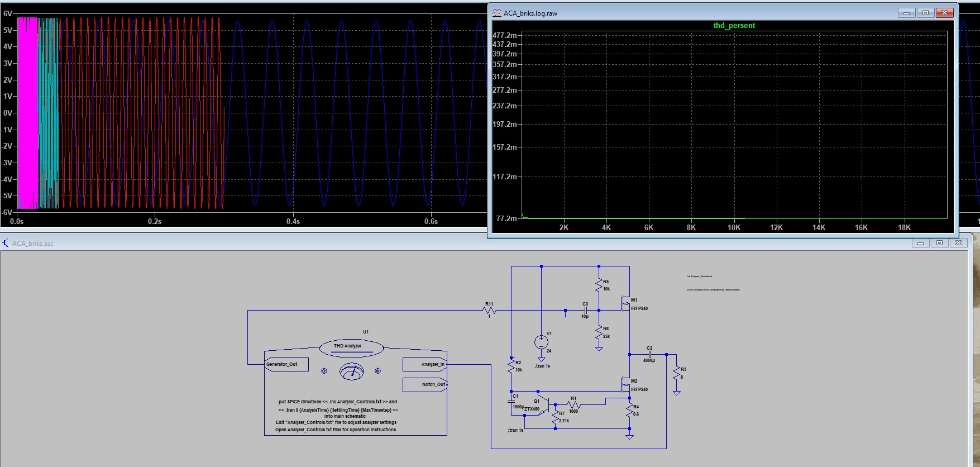Close the ACA_briks.log.raw window
The image size is (980, 467).
point(944,13)
